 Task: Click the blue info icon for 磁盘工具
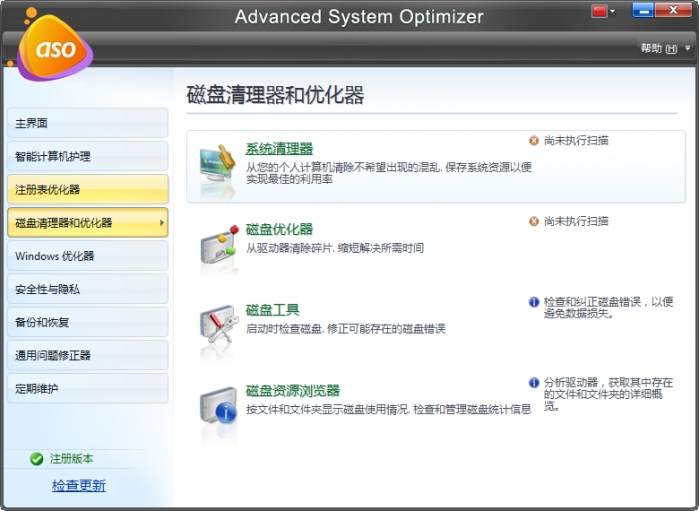(x=534, y=302)
